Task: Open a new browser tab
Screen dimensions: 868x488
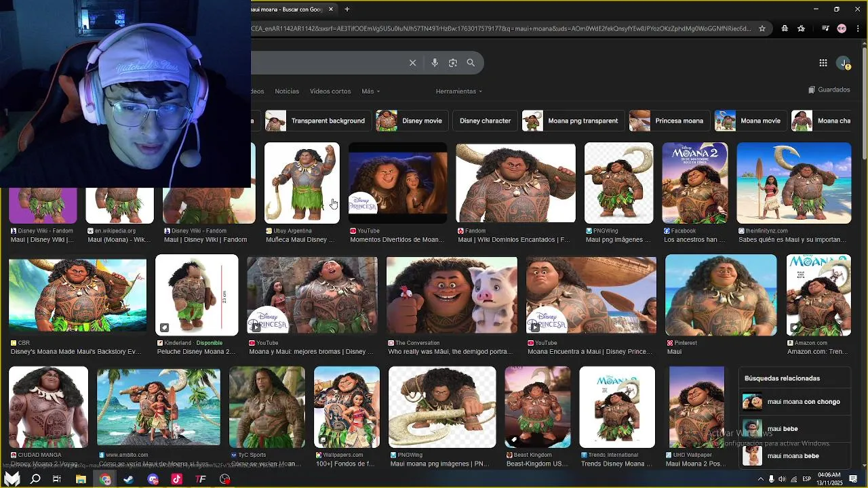Action: (347, 9)
